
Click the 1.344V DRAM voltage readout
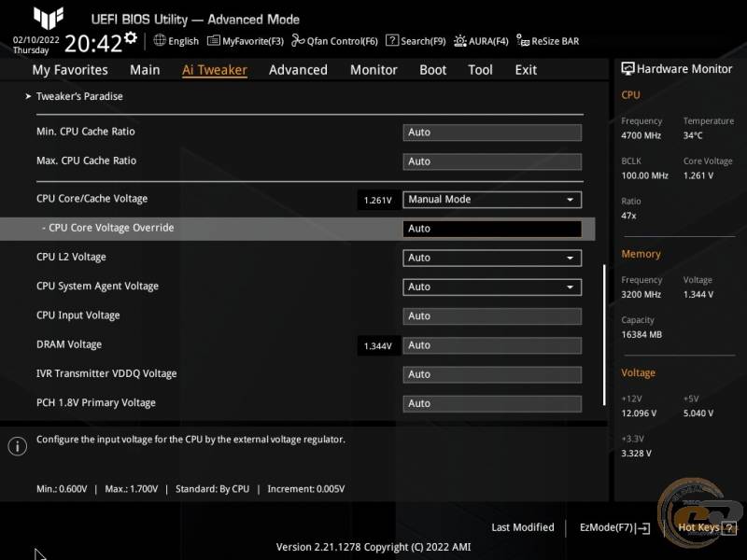click(378, 345)
